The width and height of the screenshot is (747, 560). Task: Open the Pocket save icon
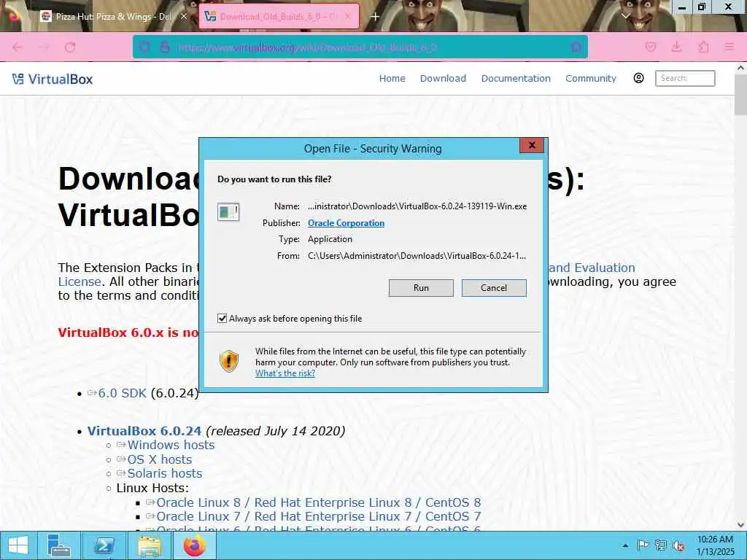(x=650, y=47)
